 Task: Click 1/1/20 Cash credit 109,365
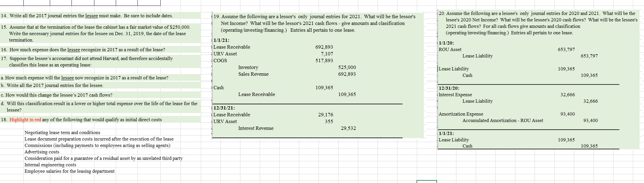click(589, 75)
